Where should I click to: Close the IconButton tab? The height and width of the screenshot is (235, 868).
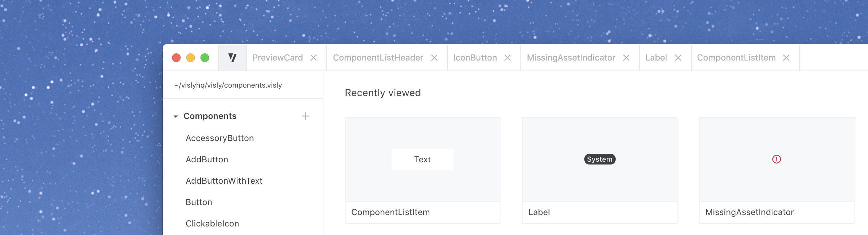(508, 58)
